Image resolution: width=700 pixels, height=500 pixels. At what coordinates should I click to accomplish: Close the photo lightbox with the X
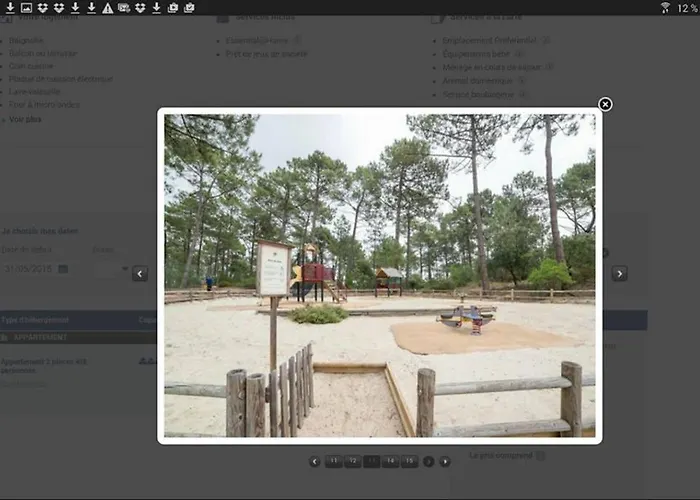[605, 104]
